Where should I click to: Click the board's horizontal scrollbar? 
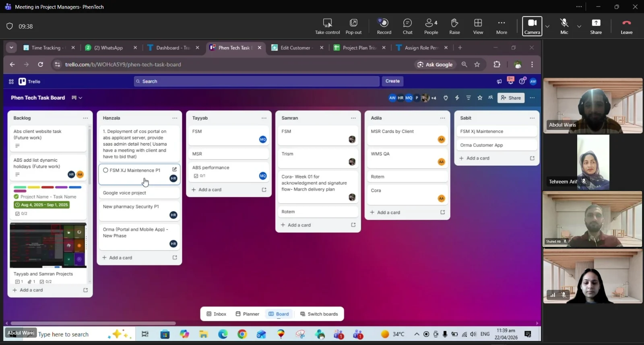point(93,323)
